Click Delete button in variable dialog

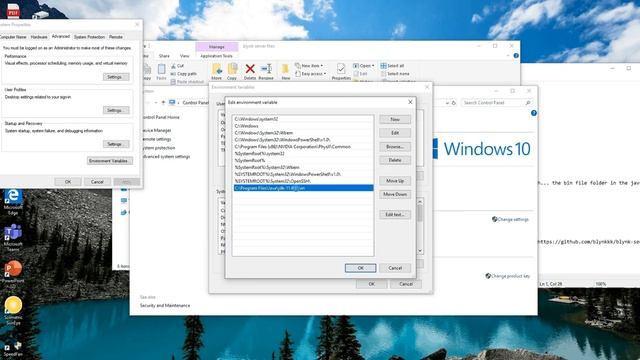pyautogui.click(x=395, y=160)
